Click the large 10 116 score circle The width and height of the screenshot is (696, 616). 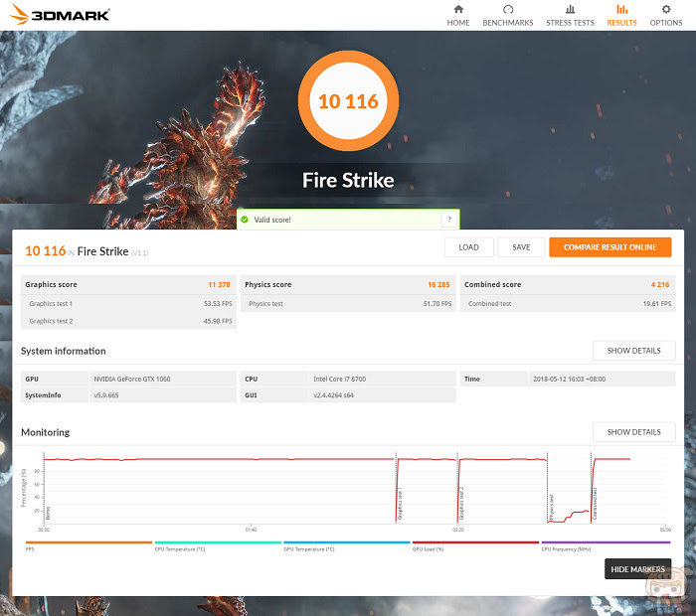coord(348,101)
